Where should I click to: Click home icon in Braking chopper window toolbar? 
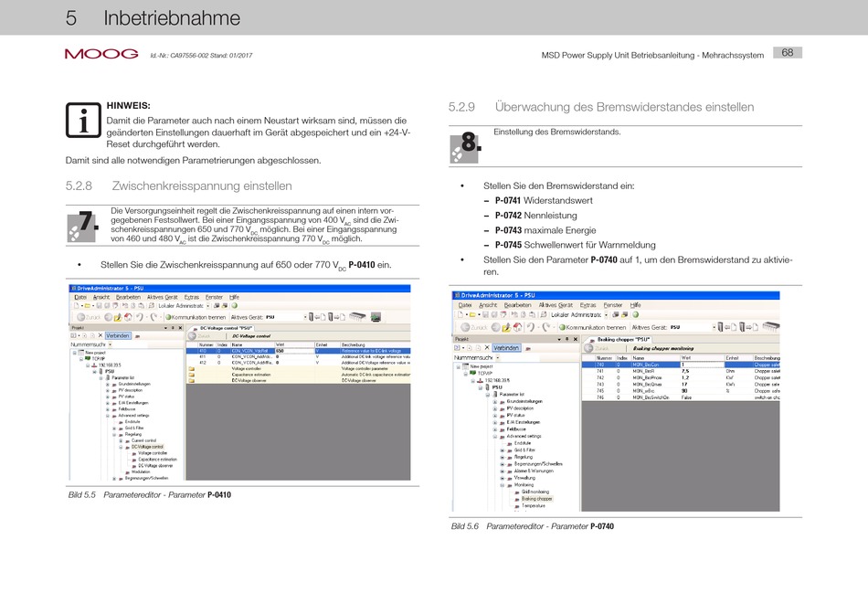pyautogui.click(x=517, y=327)
